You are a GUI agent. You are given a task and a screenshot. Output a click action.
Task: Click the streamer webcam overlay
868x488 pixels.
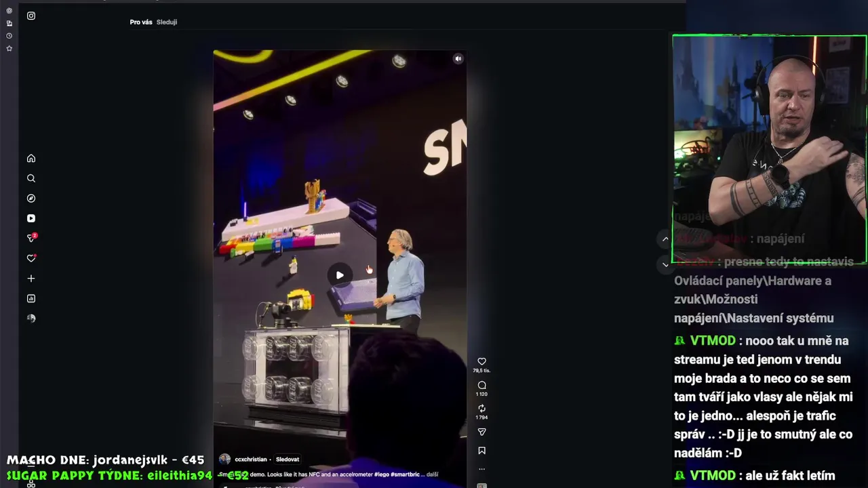770,149
